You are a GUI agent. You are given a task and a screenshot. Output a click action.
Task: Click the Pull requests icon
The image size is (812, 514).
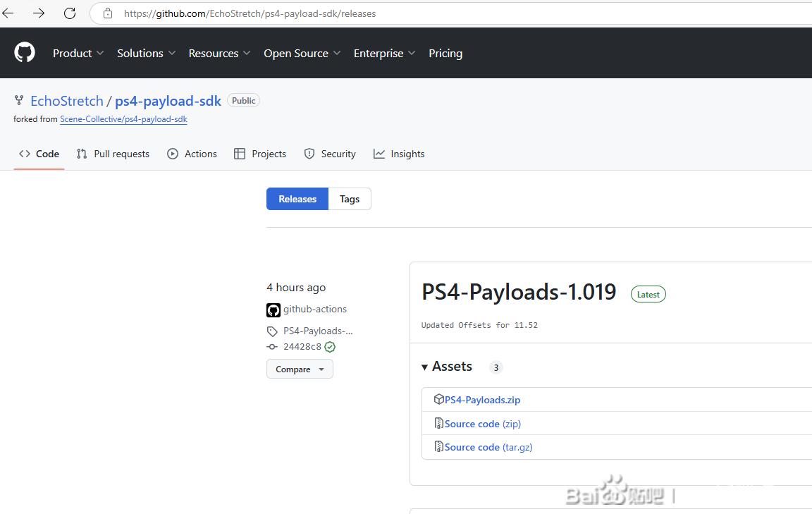(x=81, y=154)
